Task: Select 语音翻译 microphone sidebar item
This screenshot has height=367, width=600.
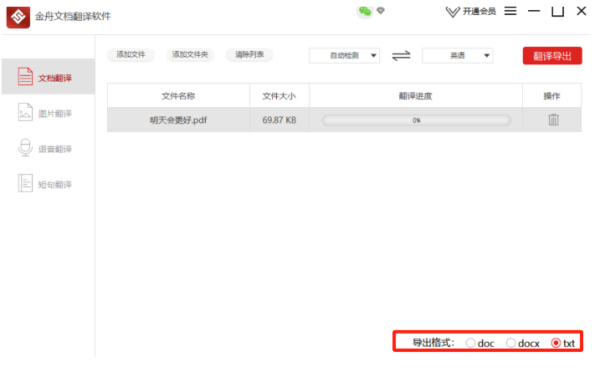Action: [x=45, y=148]
